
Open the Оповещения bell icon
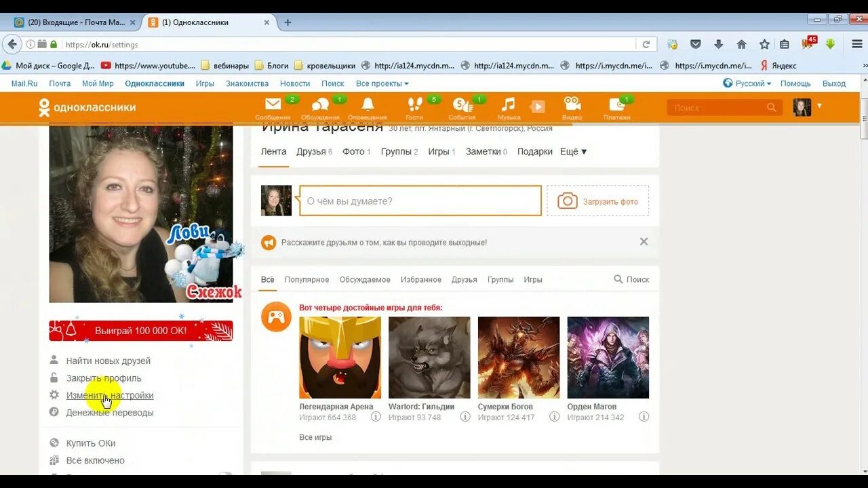(368, 104)
